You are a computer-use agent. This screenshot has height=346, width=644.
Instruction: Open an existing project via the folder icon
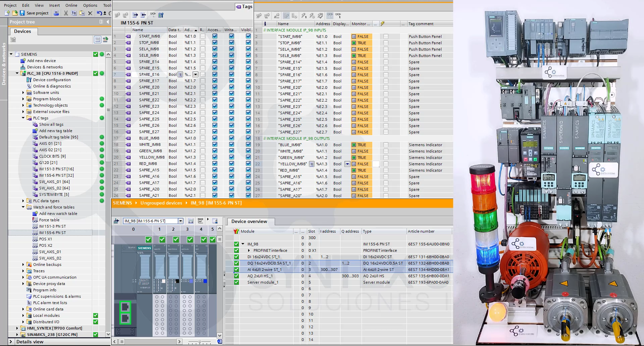(15, 13)
